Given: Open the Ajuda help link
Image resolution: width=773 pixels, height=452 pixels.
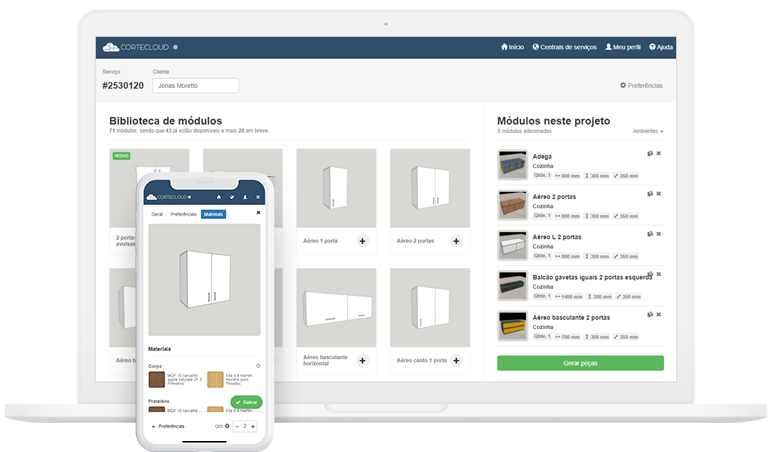Looking at the screenshot, I should [661, 47].
